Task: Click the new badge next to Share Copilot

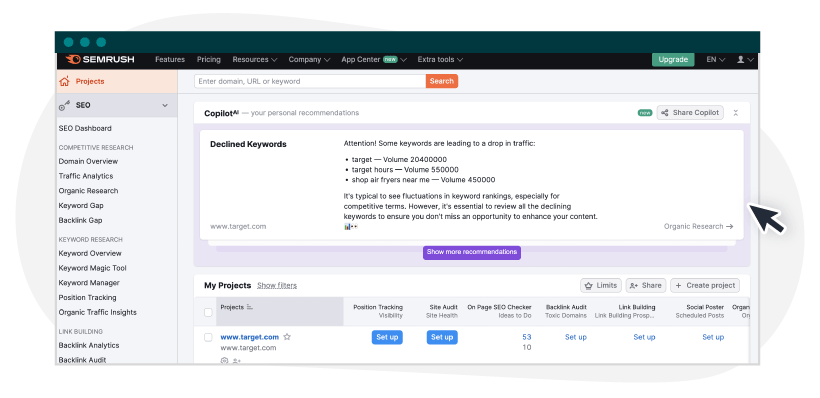Action: point(645,112)
